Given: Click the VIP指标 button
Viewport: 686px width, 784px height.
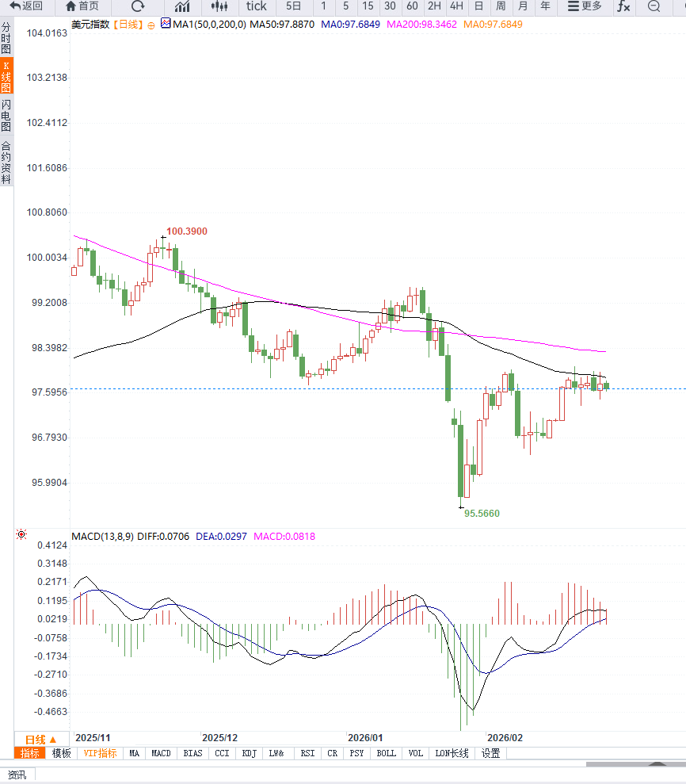Looking at the screenshot, I should [101, 753].
